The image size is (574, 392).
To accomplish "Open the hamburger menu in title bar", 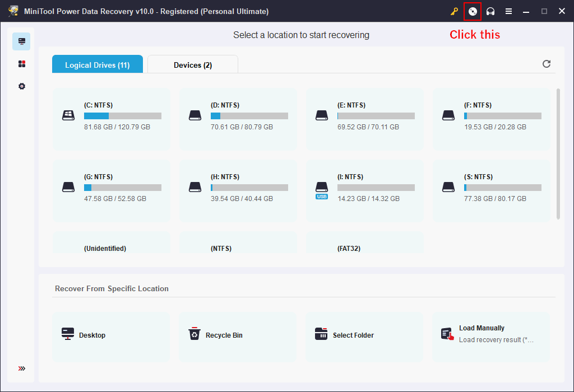I will (508, 11).
